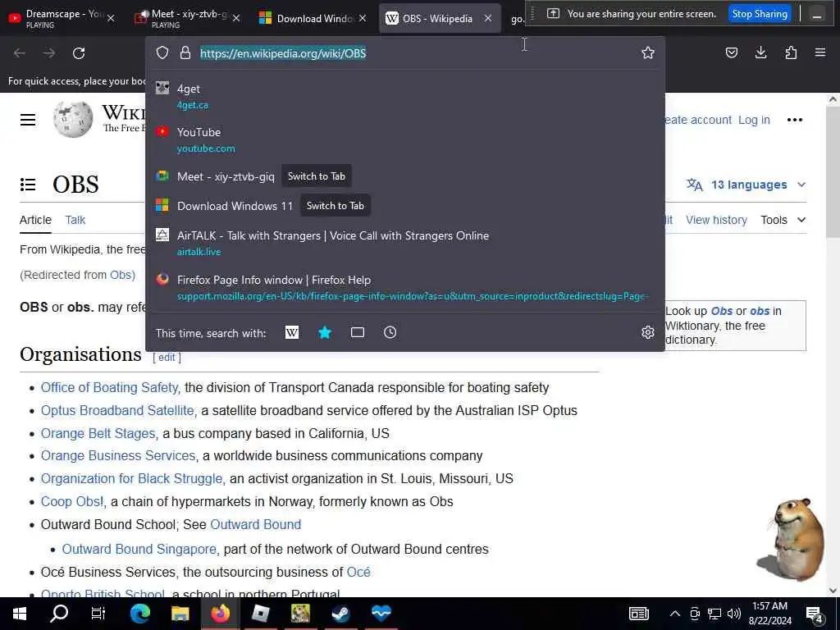Image resolution: width=840 pixels, height=630 pixels.
Task: Click the Stop Sharing button
Action: pos(760,13)
